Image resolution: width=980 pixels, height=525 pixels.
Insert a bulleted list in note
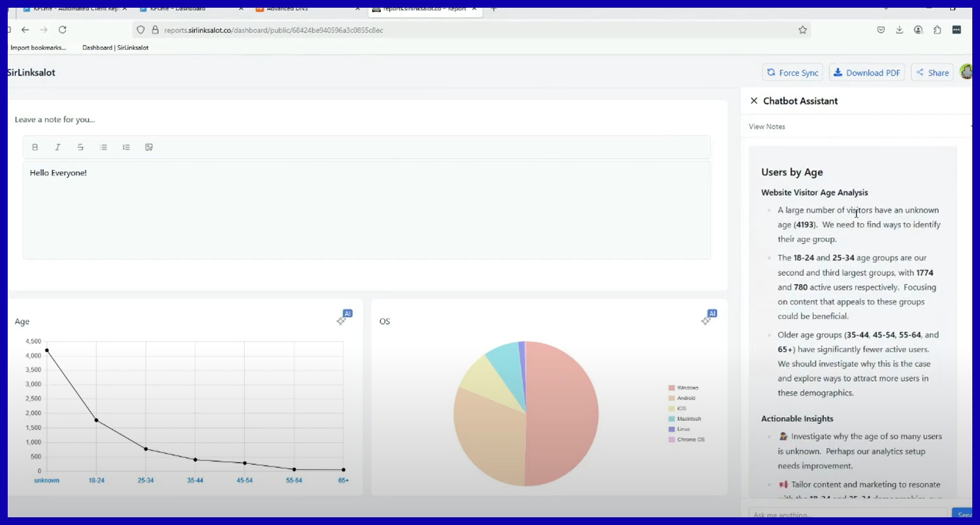point(104,147)
